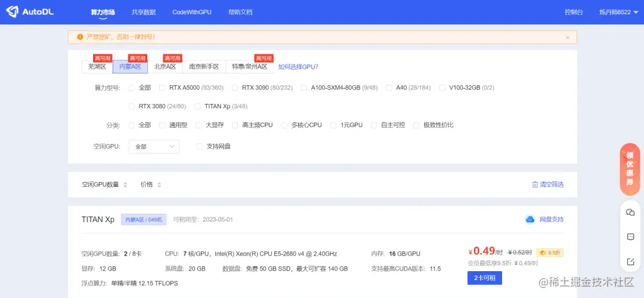Open the 帮助文档 nav item

(240, 13)
